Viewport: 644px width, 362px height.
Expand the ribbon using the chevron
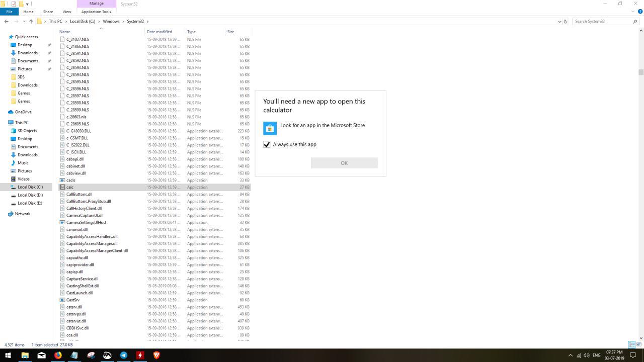pyautogui.click(x=632, y=11)
